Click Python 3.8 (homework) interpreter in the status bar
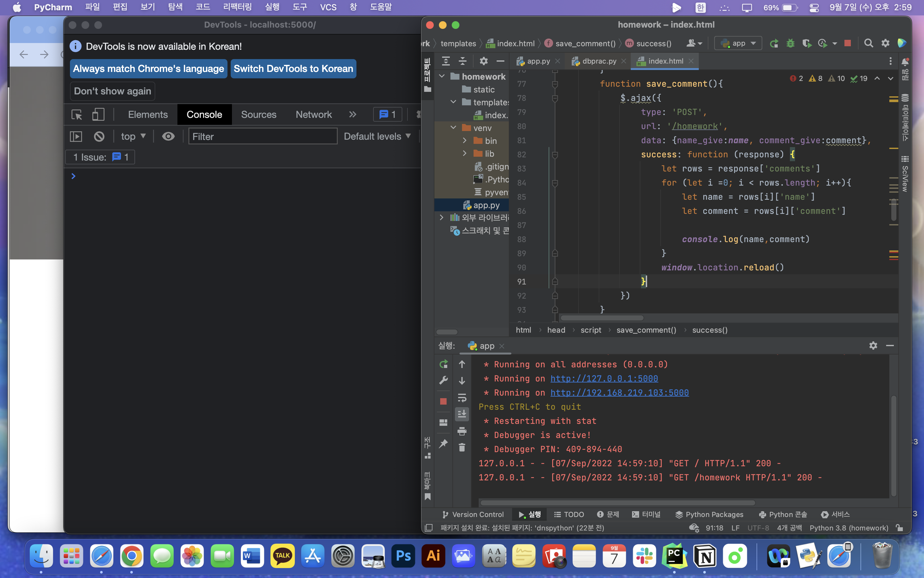This screenshot has height=578, width=924. (x=849, y=528)
